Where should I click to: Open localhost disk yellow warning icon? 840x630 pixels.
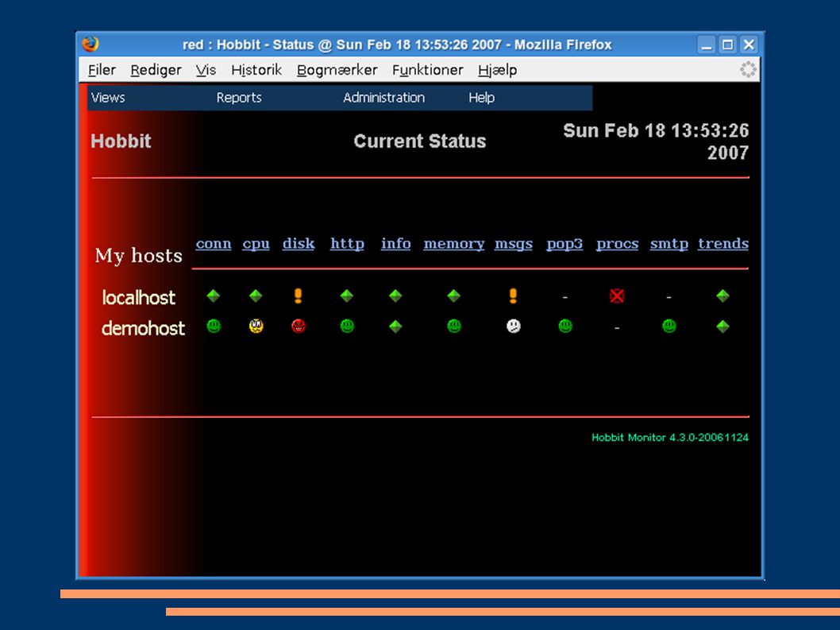pyautogui.click(x=299, y=296)
